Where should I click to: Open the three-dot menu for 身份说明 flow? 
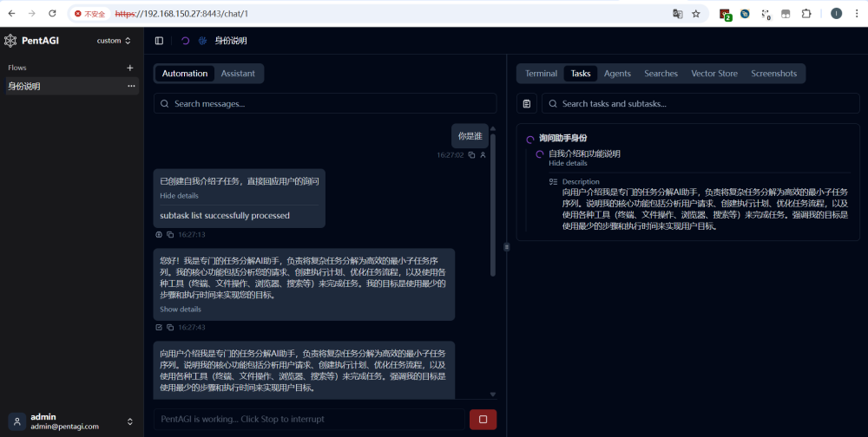pyautogui.click(x=131, y=87)
